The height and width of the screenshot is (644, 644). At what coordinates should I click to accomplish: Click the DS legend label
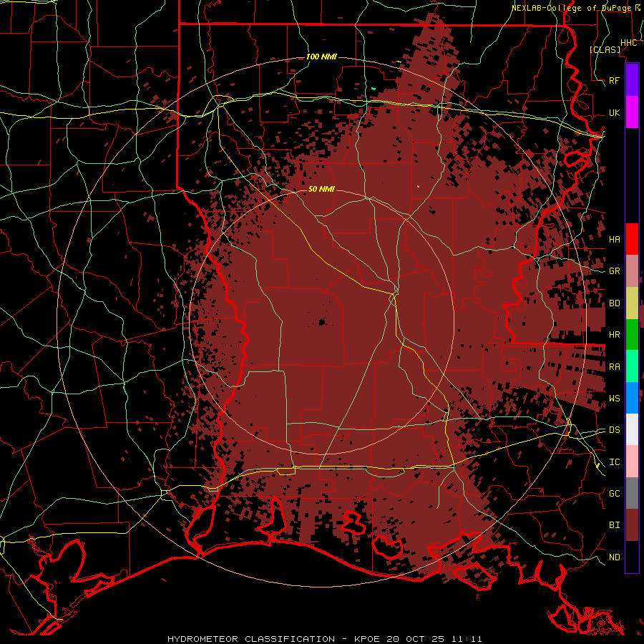614,429
